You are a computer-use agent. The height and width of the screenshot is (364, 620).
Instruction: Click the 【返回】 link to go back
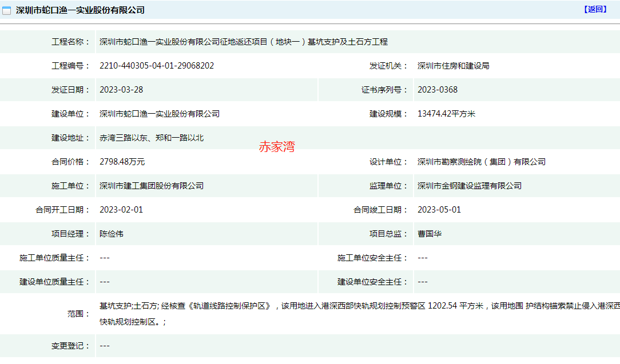[595, 9]
